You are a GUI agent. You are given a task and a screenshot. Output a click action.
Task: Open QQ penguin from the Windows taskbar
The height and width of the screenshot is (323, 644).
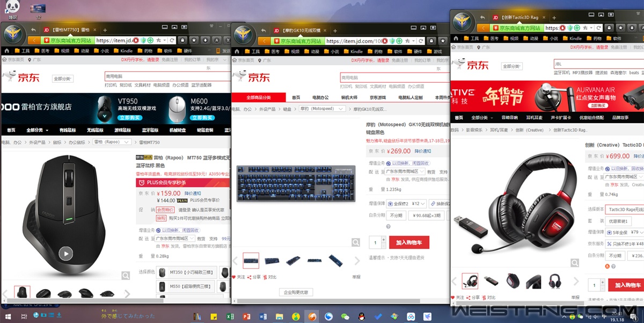(362, 317)
